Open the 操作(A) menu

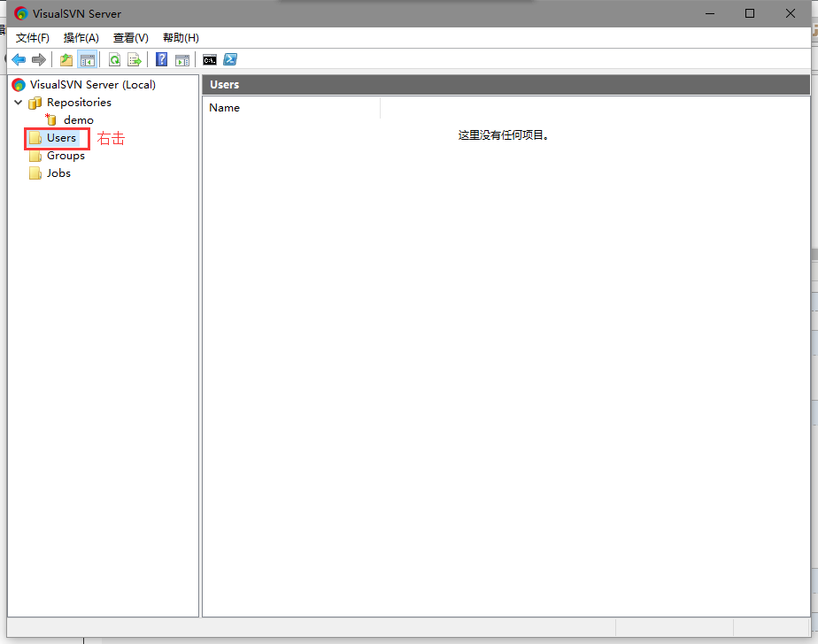pos(81,37)
